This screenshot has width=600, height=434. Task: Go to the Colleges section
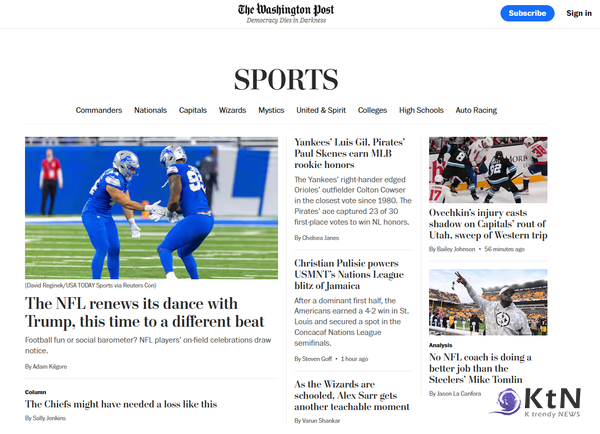click(372, 110)
